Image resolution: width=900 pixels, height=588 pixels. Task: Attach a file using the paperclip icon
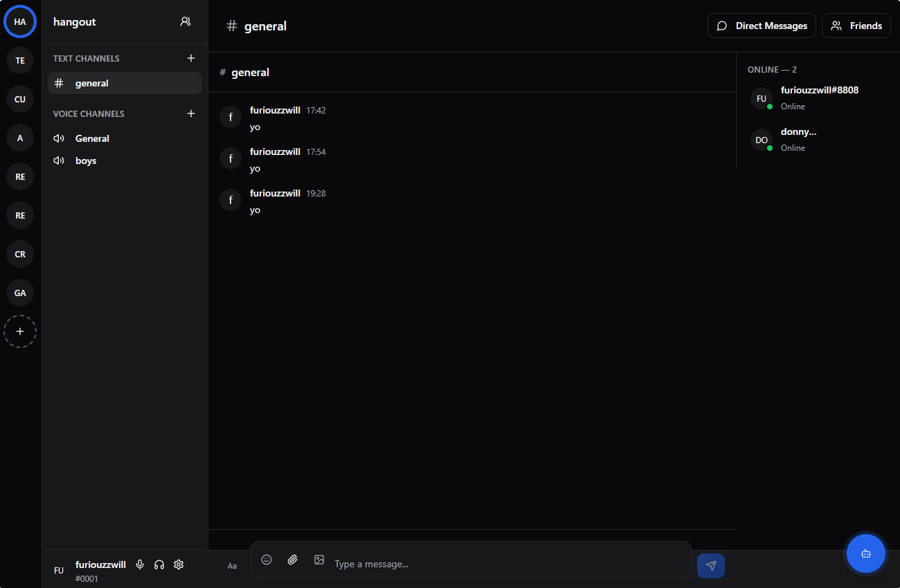click(x=293, y=560)
